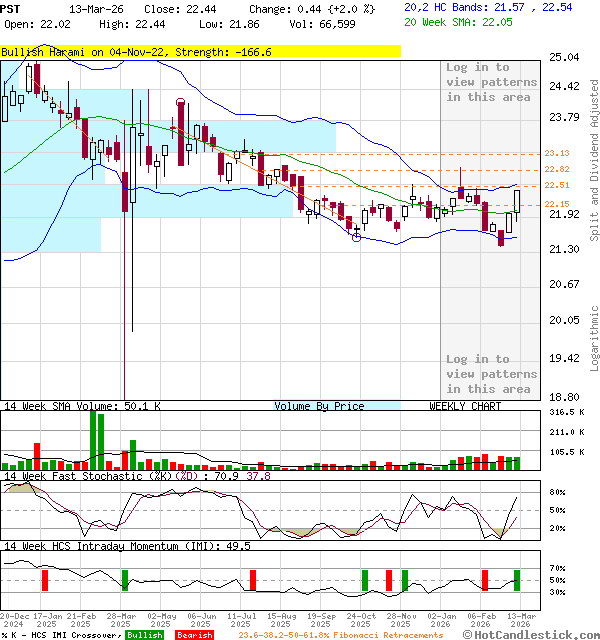This screenshot has width=600, height=640.
Task: Click the WEEKLY CHART label
Action: pyautogui.click(x=465, y=406)
